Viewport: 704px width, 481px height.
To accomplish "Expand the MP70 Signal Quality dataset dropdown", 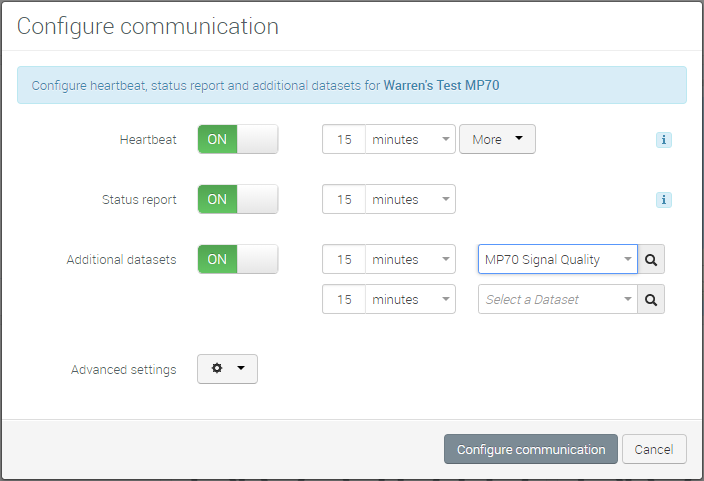I will coord(557,259).
